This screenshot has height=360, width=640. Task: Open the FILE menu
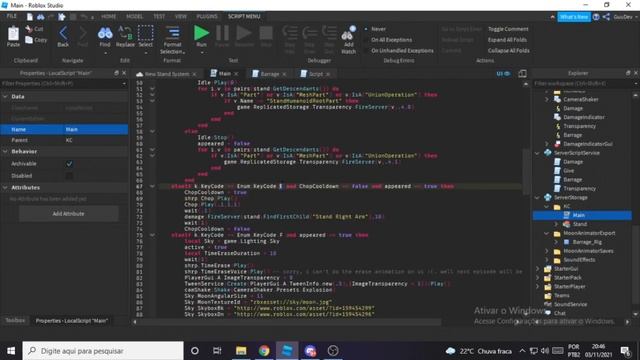pos(11,16)
